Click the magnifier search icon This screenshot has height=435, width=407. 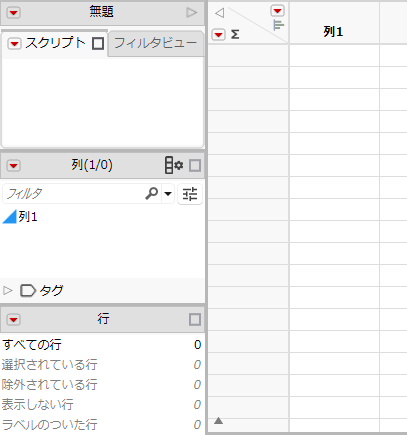[152, 193]
